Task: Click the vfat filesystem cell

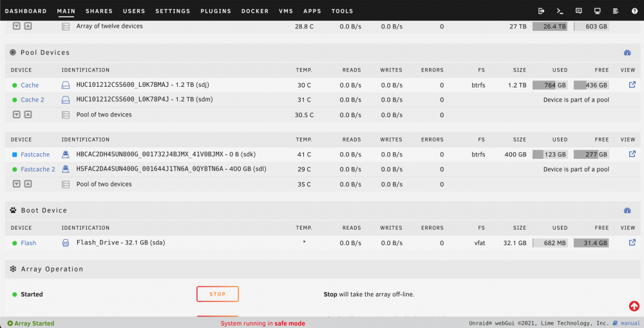Action: click(x=480, y=243)
